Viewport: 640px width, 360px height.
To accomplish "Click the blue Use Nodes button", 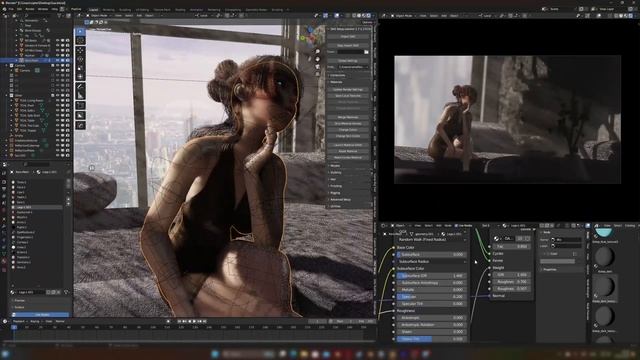I will (40, 315).
